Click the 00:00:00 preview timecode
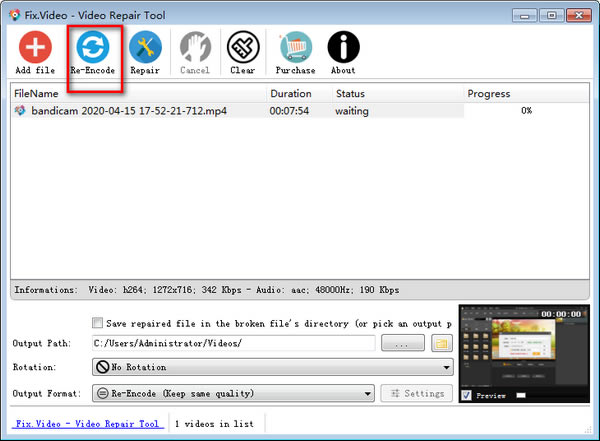Viewport: 600px width, 441px height. [x=561, y=314]
